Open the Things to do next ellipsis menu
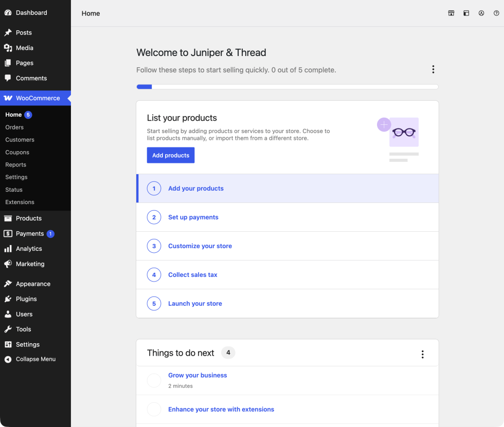 423,354
